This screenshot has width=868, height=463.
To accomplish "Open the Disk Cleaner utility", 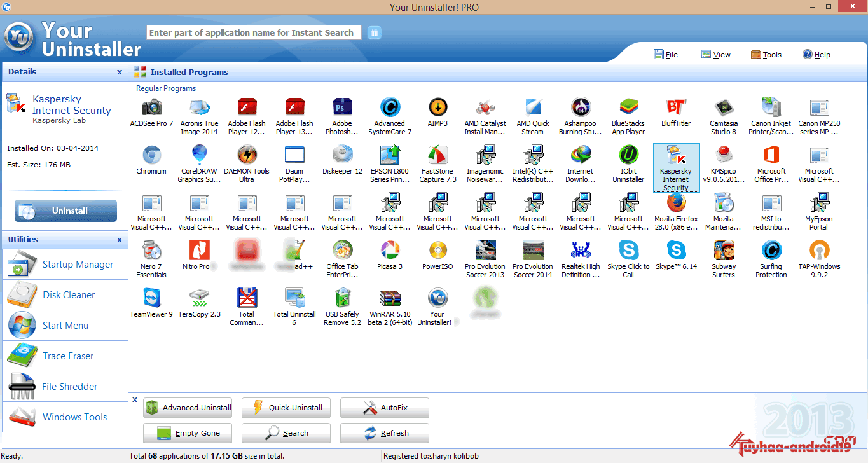I will (64, 295).
